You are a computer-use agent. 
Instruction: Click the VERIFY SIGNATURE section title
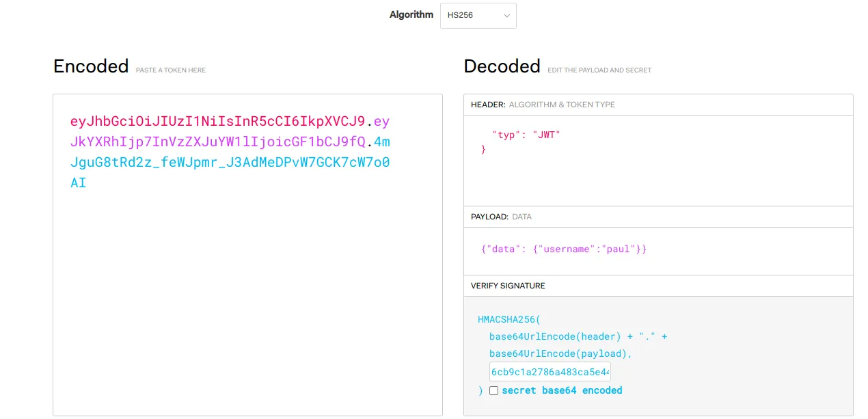click(508, 286)
